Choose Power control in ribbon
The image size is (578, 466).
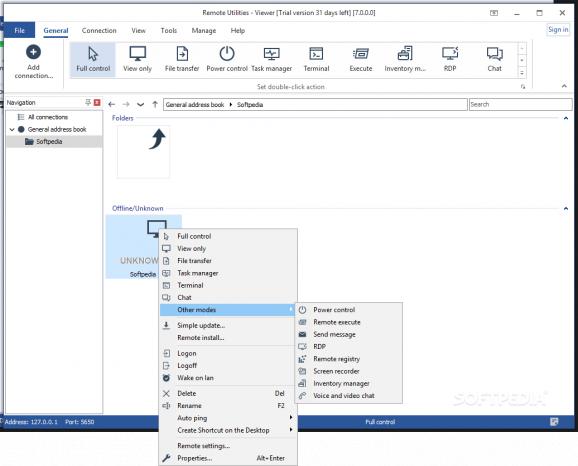(x=227, y=59)
